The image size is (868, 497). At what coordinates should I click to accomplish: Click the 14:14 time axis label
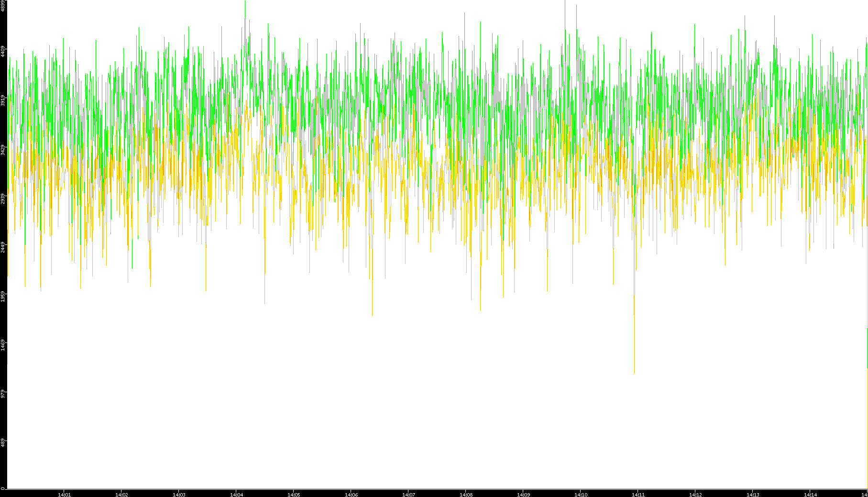point(810,495)
